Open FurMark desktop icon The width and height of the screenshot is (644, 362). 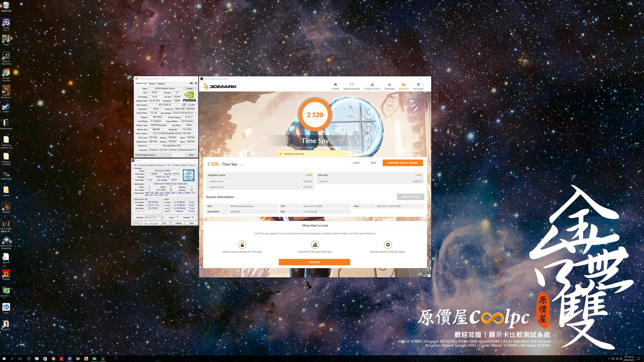tap(6, 275)
